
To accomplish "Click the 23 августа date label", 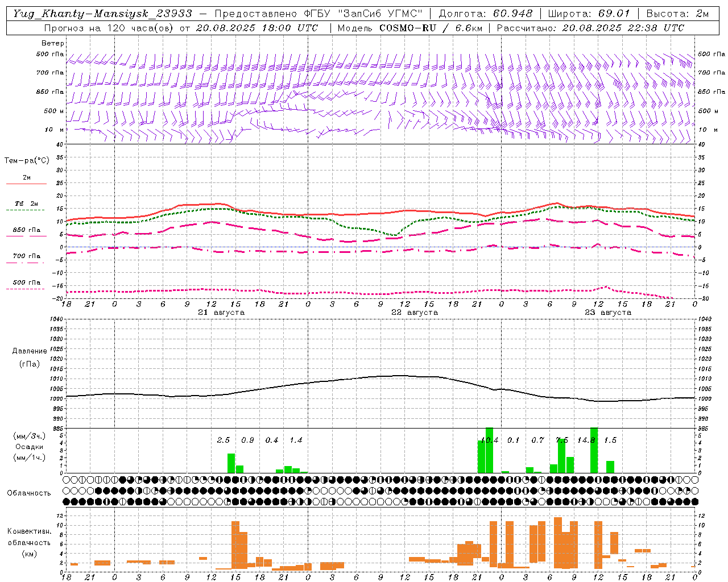I will pyautogui.click(x=608, y=312).
